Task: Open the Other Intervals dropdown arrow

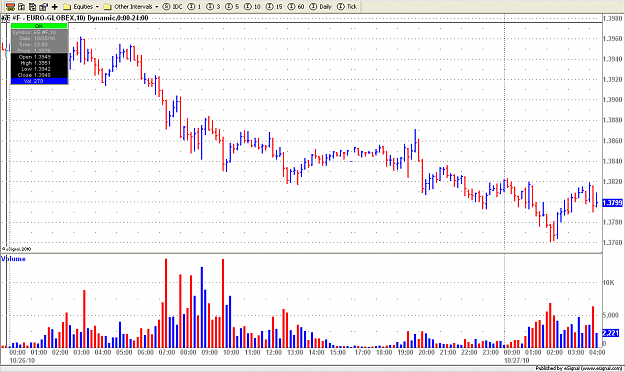Action: 157,7
